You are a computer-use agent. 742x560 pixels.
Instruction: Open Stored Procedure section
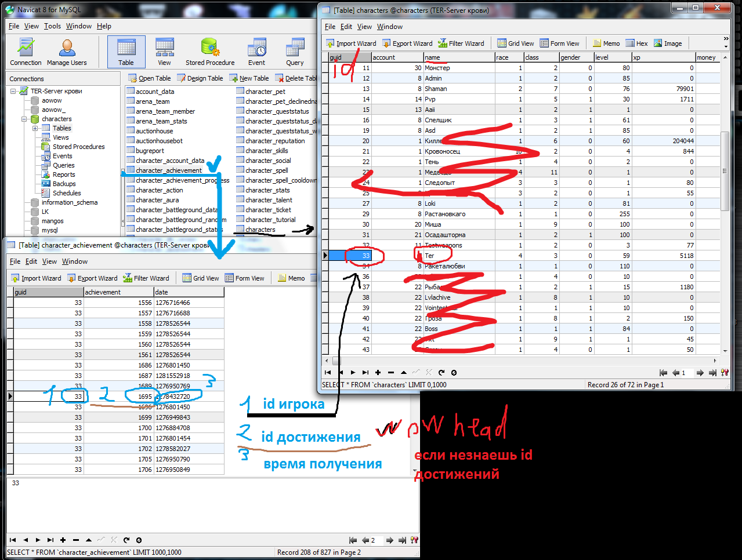click(210, 52)
